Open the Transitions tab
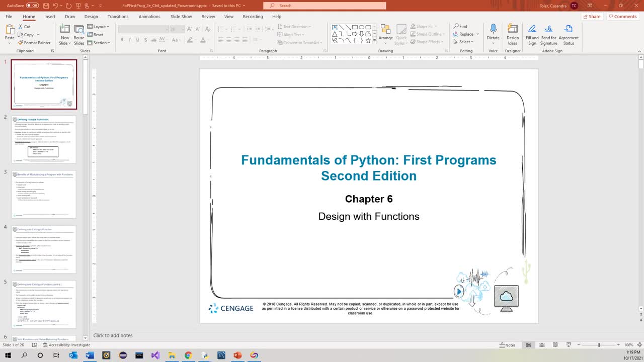The height and width of the screenshot is (362, 644). click(118, 17)
